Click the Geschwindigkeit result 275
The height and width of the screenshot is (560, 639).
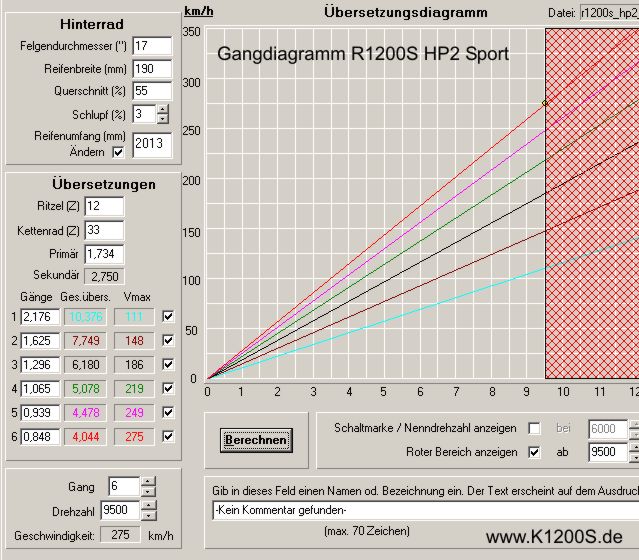(120, 535)
